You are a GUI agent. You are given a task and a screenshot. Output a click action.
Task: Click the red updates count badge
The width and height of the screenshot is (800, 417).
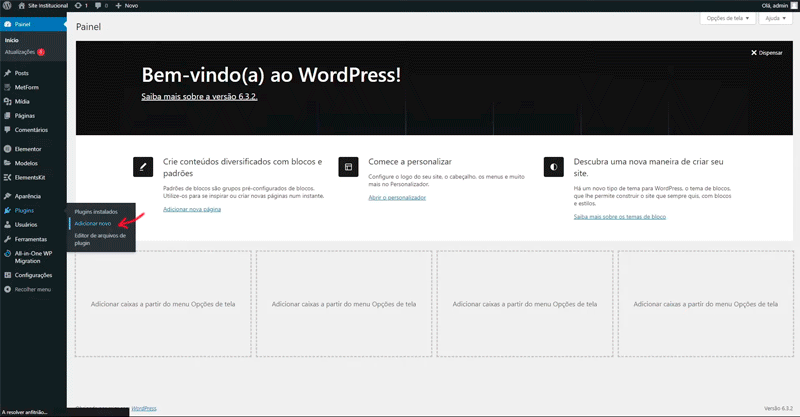tap(41, 52)
